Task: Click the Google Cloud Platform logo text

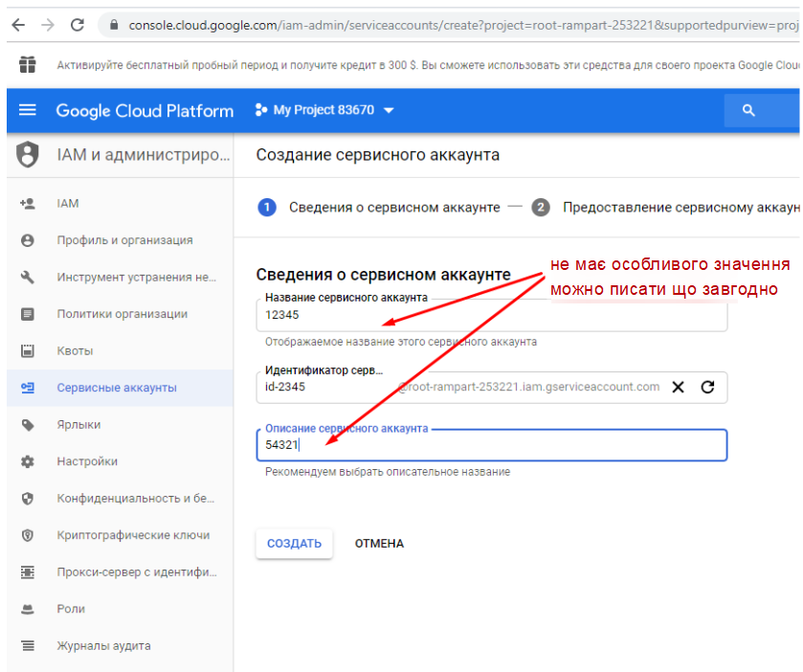Action: point(145,111)
